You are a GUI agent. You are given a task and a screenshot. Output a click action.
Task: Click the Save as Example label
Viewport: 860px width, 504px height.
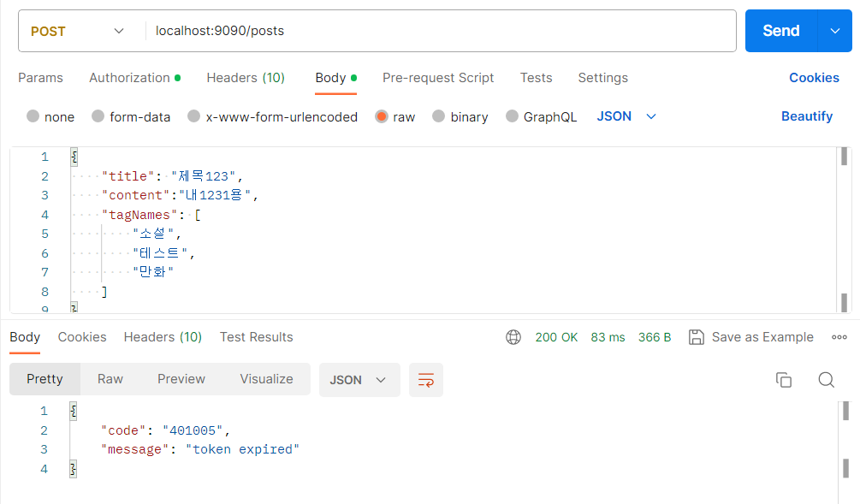tap(762, 337)
